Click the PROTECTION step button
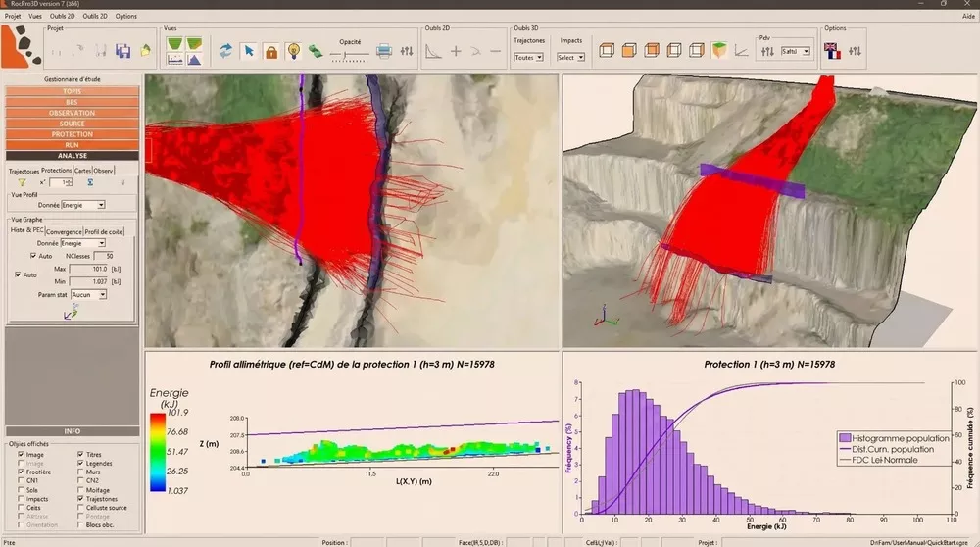This screenshot has width=980, height=547. [73, 134]
